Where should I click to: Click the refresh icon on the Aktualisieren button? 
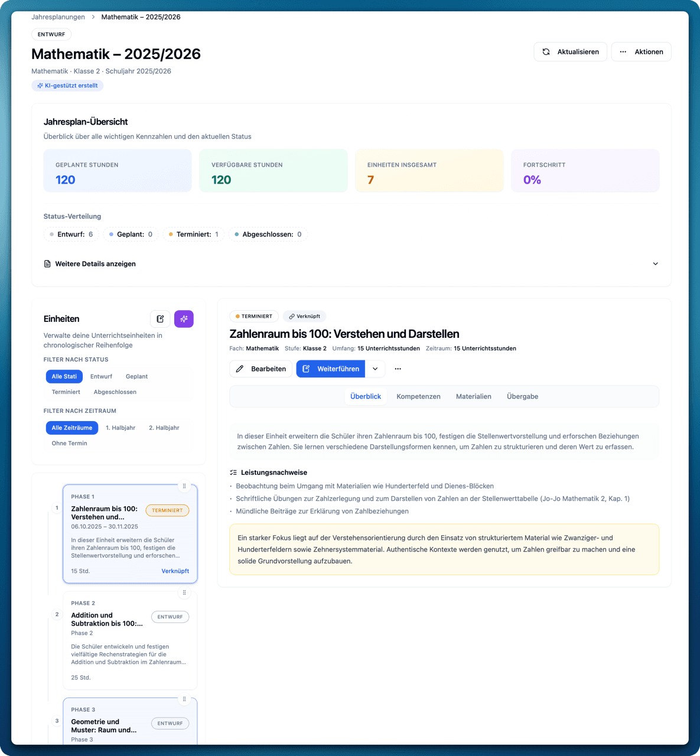tap(546, 51)
